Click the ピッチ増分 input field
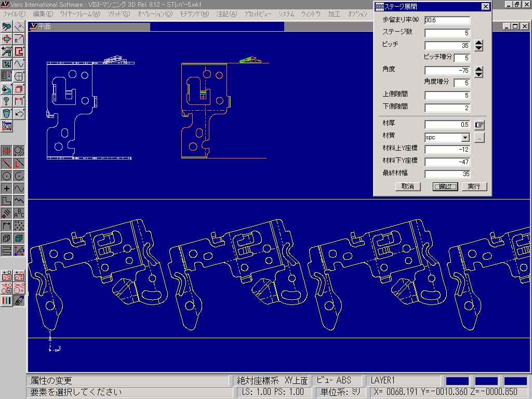Screen dimensions: 532x399 (462, 58)
